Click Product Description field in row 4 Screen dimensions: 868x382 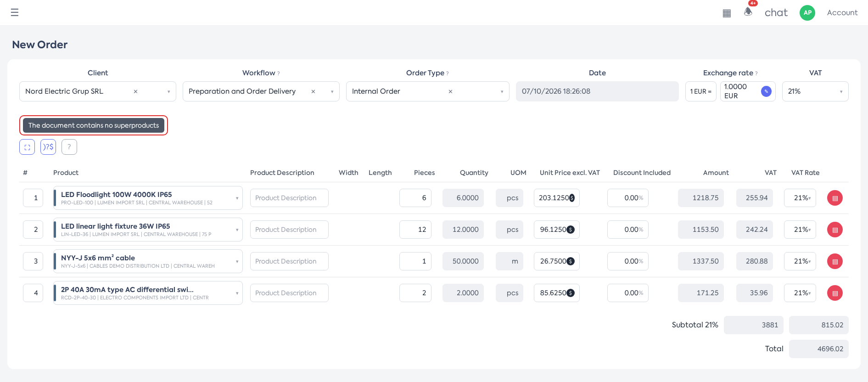(x=289, y=293)
